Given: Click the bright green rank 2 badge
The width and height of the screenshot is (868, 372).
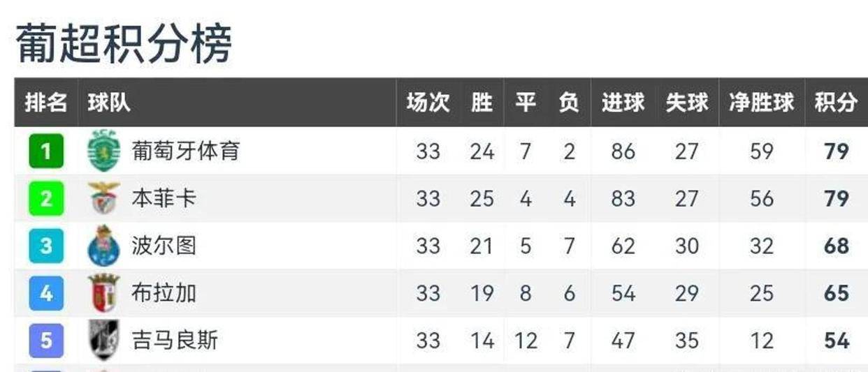Looking at the screenshot, I should pyautogui.click(x=46, y=198).
